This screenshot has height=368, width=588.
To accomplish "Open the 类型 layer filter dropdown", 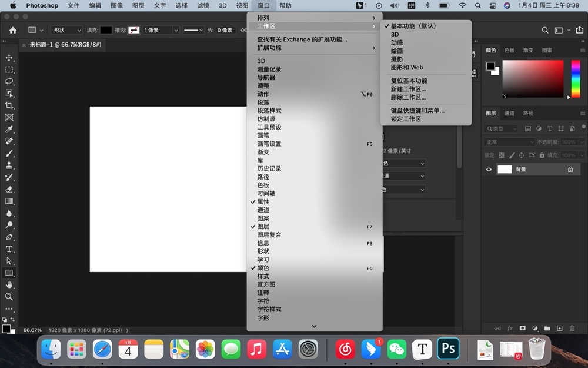I will (x=500, y=128).
